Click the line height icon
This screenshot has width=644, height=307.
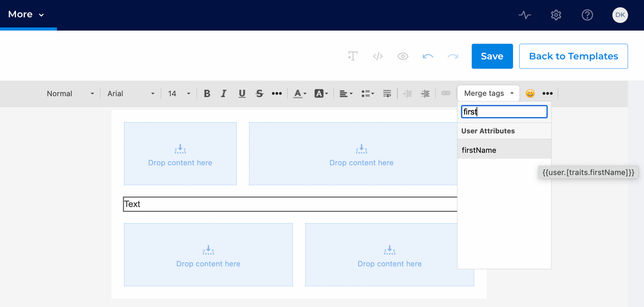387,94
